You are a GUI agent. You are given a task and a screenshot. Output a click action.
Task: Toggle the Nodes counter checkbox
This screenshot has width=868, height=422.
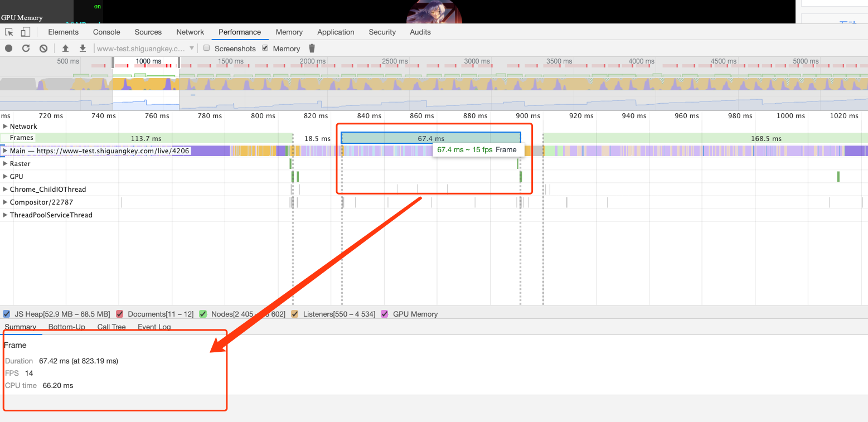(x=203, y=314)
